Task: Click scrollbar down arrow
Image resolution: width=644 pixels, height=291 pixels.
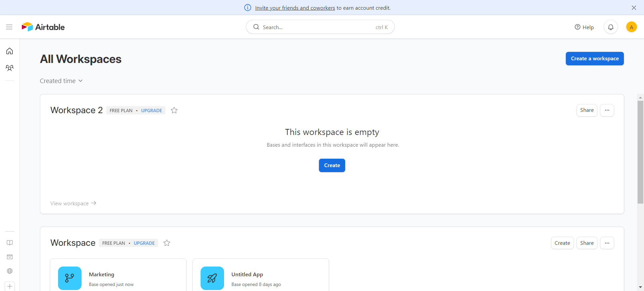Action: [x=640, y=287]
